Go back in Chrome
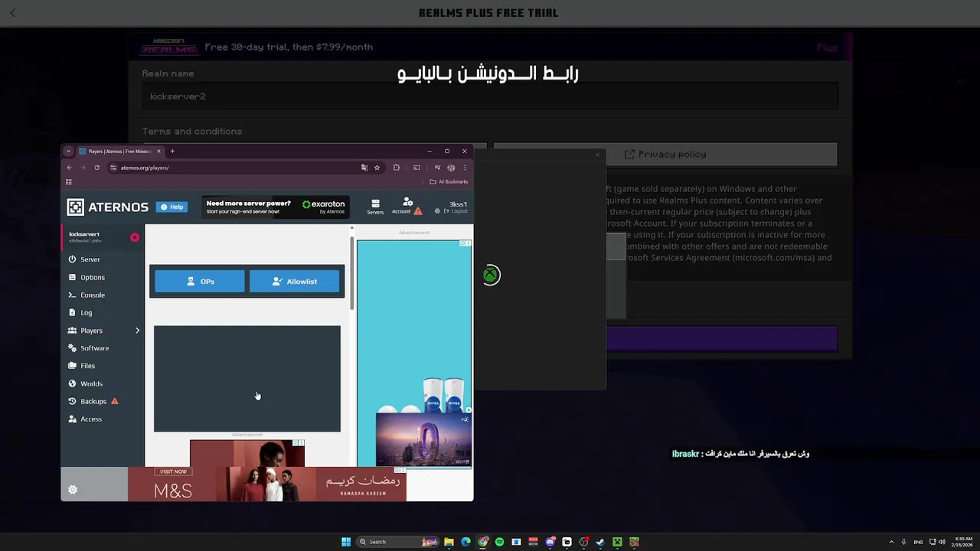Viewport: 980px width, 551px height. tap(69, 168)
